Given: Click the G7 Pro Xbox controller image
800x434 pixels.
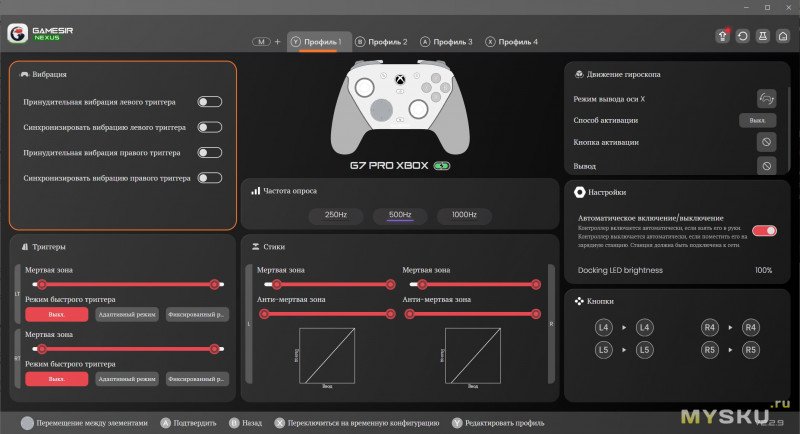Looking at the screenshot, I should pos(399,102).
